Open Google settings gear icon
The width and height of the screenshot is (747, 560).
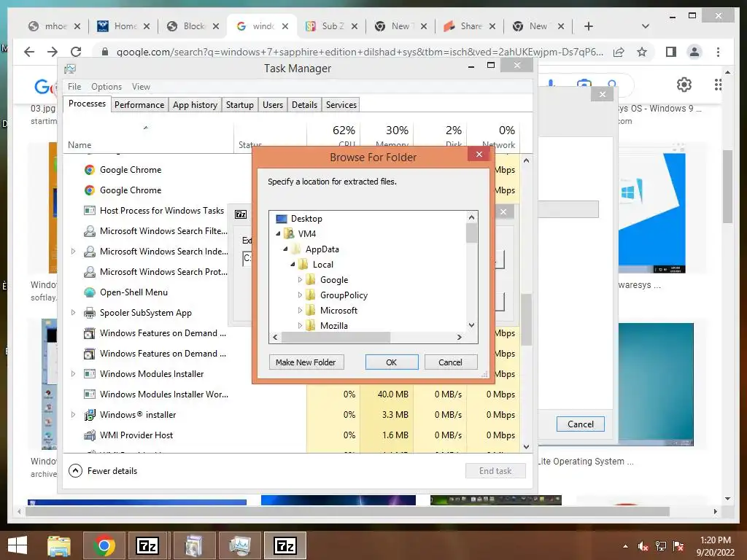point(684,85)
